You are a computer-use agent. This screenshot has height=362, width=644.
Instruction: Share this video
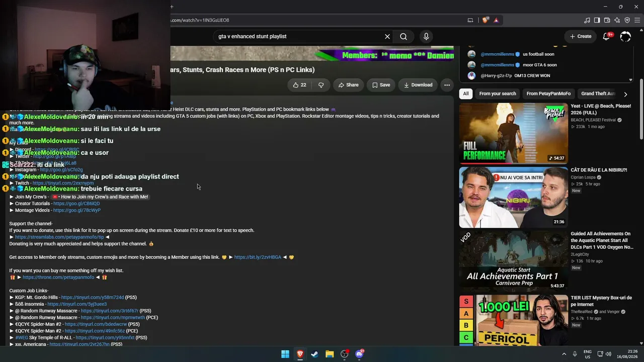pyautogui.click(x=348, y=85)
